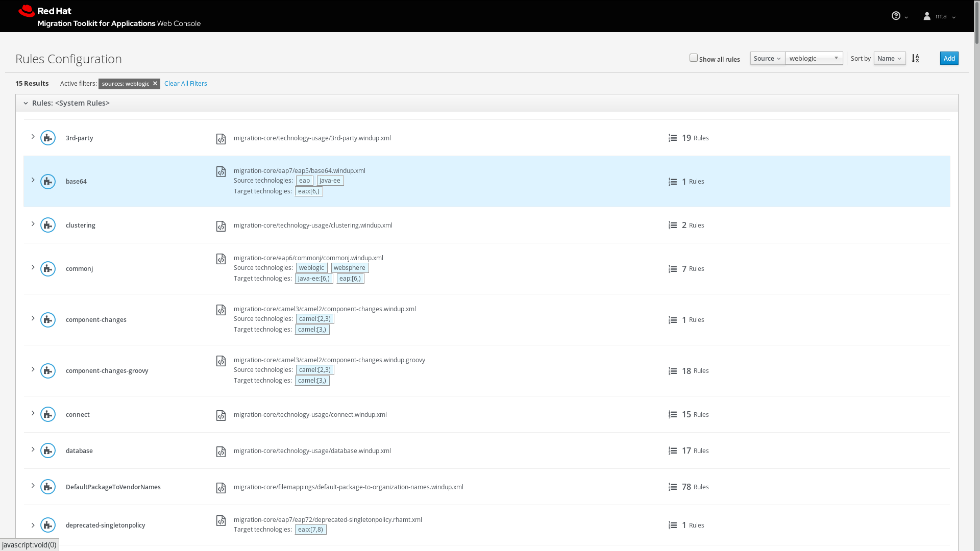The width and height of the screenshot is (980, 551).
Task: Click the code file icon beside base64.windup.xml
Action: (x=221, y=172)
